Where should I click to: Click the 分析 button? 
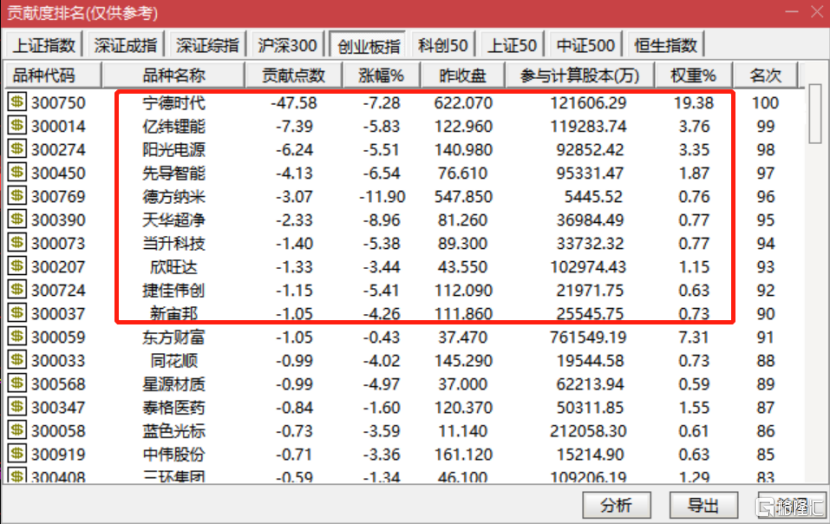pyautogui.click(x=616, y=505)
